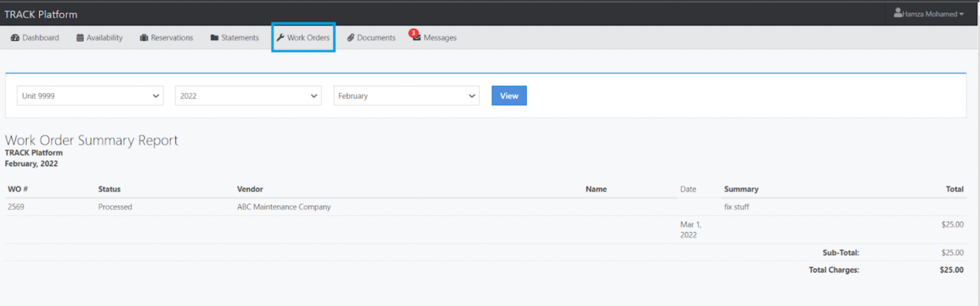Open the Statements tab
Screen dimensions: 980x306
[235, 38]
